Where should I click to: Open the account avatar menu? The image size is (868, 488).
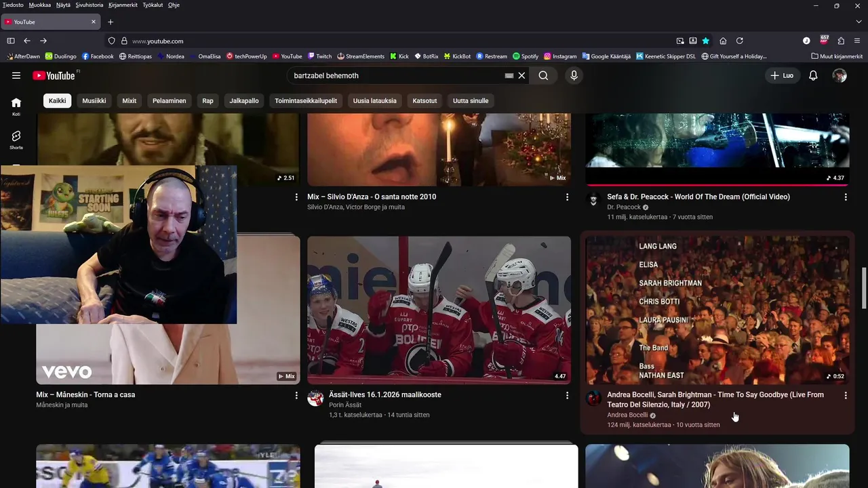point(840,76)
